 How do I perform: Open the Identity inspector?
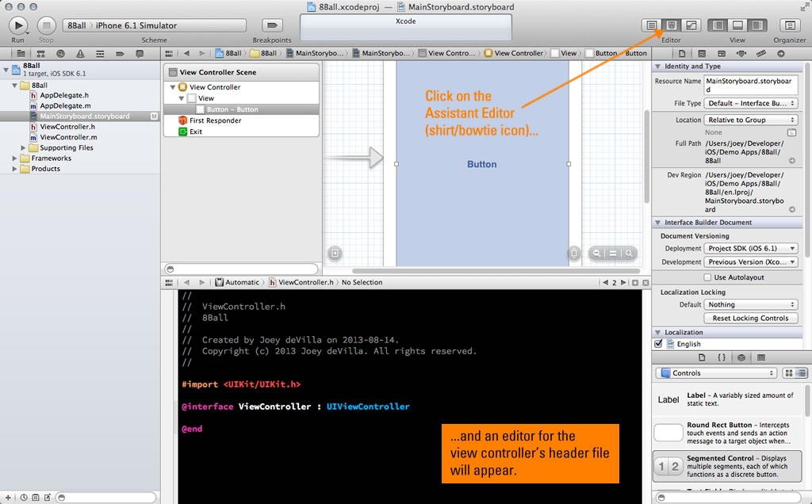pyautogui.click(x=722, y=53)
